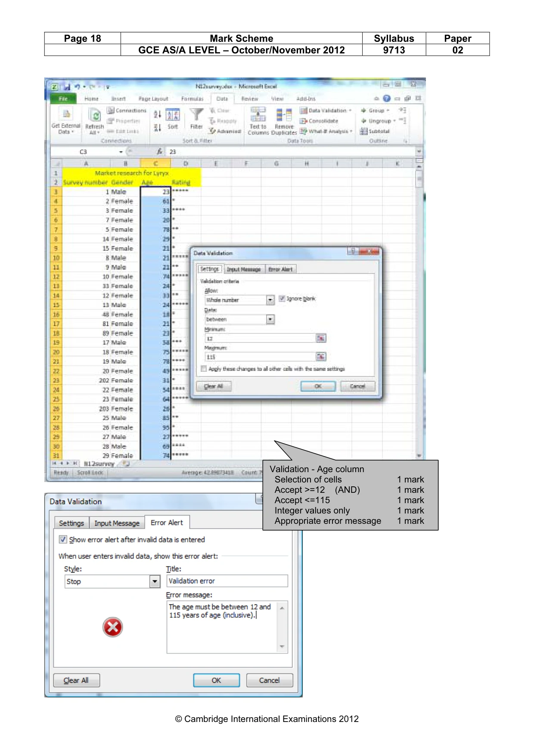Expand the Name Box dropdown for C3
Viewport: 534px width, 756px height.
coord(121,152)
